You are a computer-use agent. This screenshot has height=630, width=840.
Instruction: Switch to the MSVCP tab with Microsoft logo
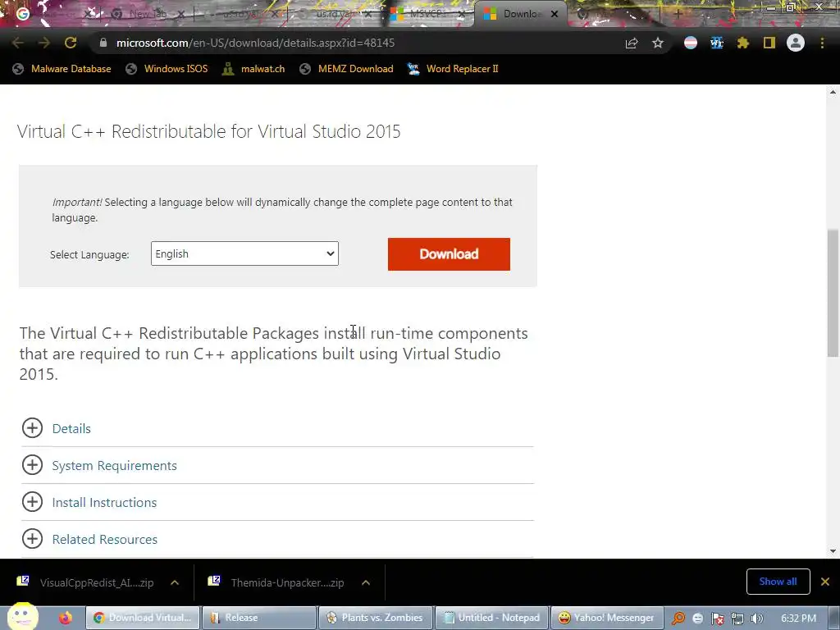pos(426,14)
